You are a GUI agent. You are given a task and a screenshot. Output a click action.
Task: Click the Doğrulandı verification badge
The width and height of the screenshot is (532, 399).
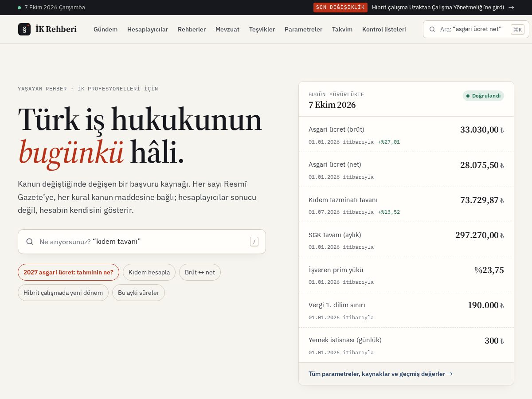click(x=483, y=96)
